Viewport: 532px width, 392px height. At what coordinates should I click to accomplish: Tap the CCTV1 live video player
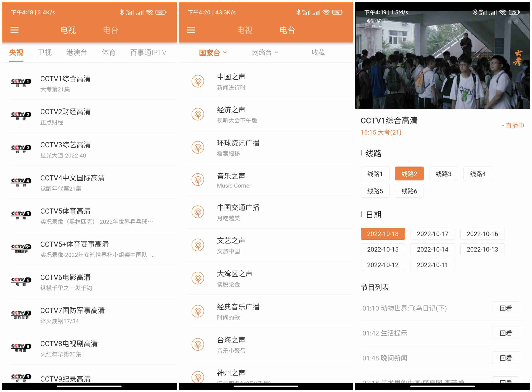point(442,59)
